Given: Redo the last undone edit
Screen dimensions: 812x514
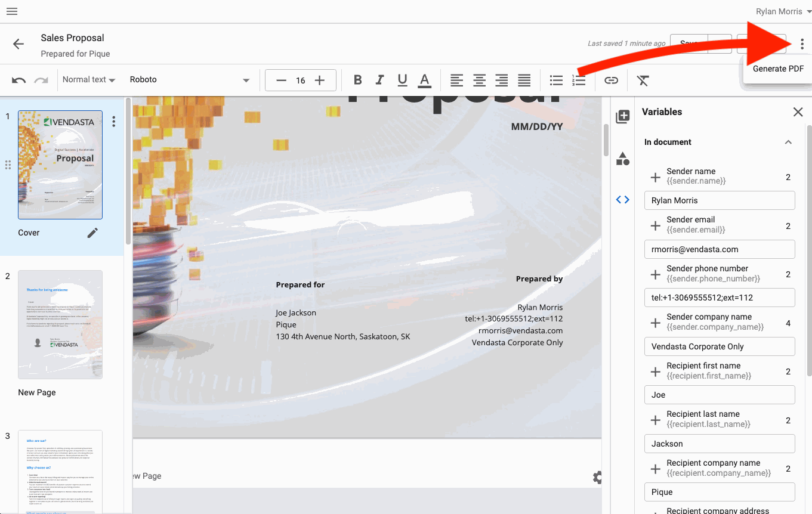Looking at the screenshot, I should (x=41, y=80).
